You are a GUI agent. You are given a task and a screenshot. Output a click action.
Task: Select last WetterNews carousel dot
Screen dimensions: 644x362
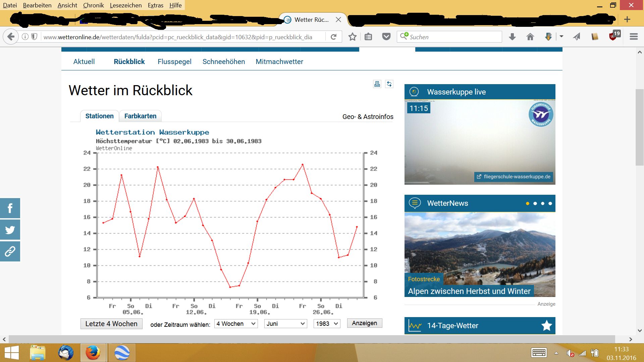tap(550, 203)
